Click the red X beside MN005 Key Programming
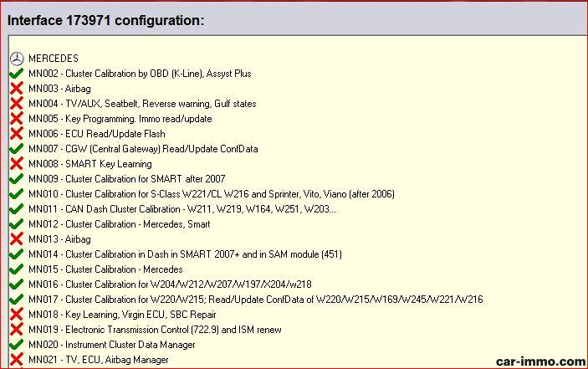Viewport: 588px width, 369px height. click(16, 119)
